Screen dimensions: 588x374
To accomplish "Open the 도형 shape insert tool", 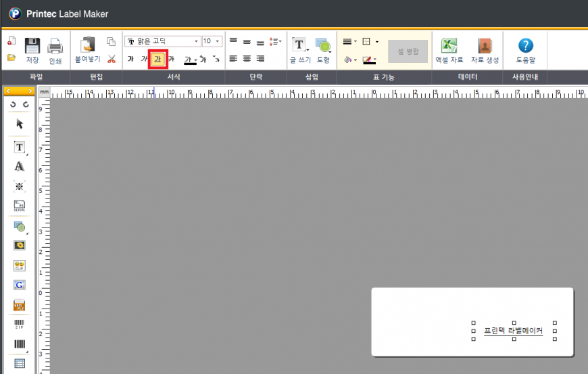I will [323, 50].
